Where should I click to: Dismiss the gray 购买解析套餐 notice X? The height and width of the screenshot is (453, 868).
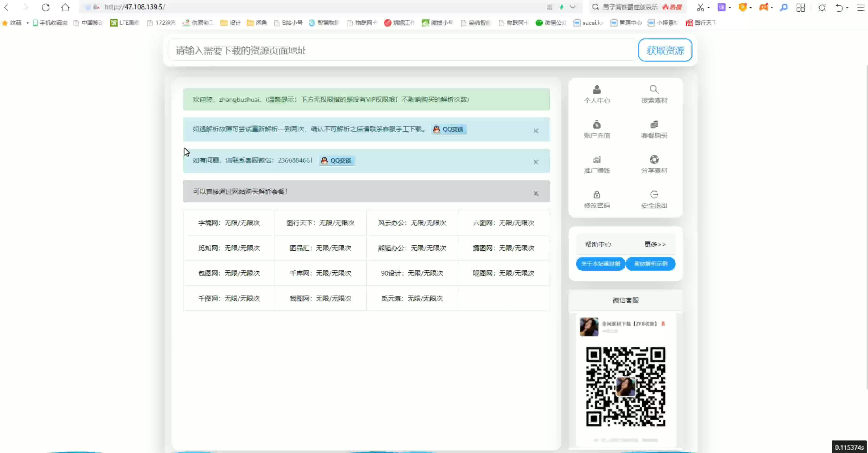tap(536, 193)
